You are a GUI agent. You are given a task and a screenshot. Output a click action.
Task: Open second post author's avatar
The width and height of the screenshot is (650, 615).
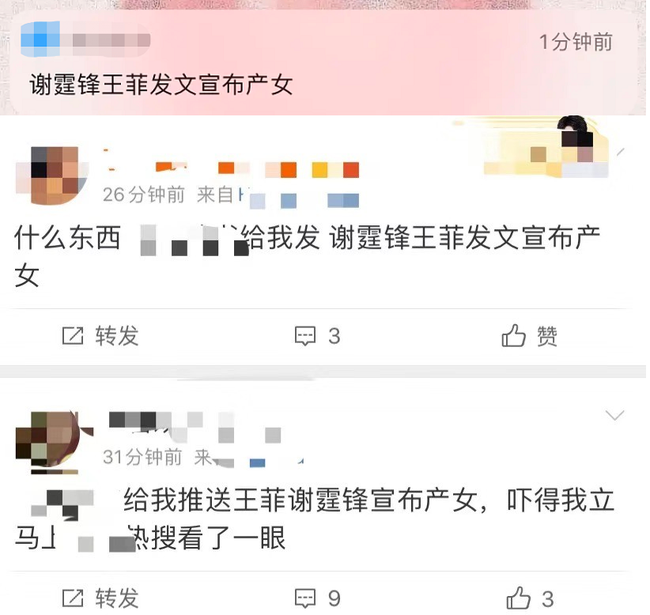[54, 442]
